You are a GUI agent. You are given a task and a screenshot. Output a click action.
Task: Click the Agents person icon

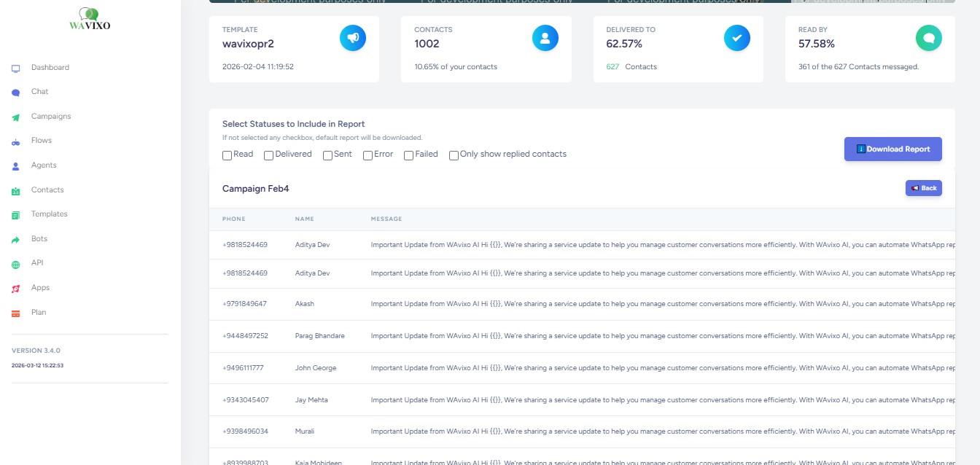click(x=15, y=166)
